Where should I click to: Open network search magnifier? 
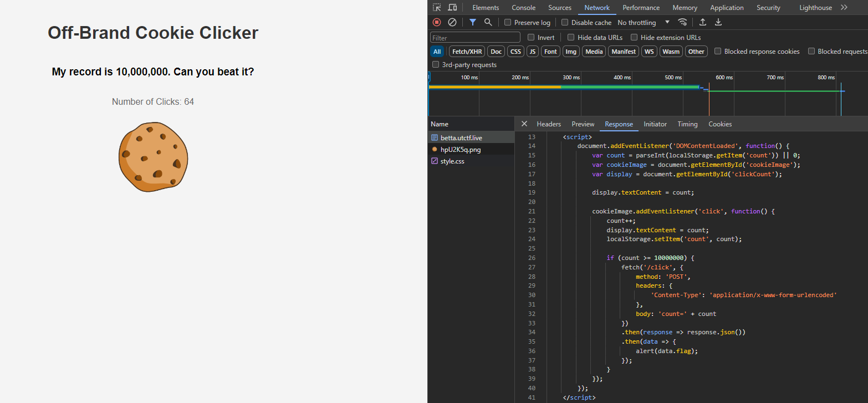(488, 22)
